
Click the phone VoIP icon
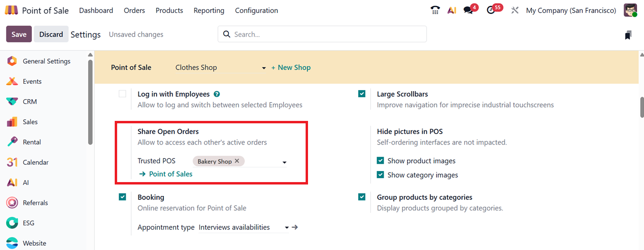point(435,10)
